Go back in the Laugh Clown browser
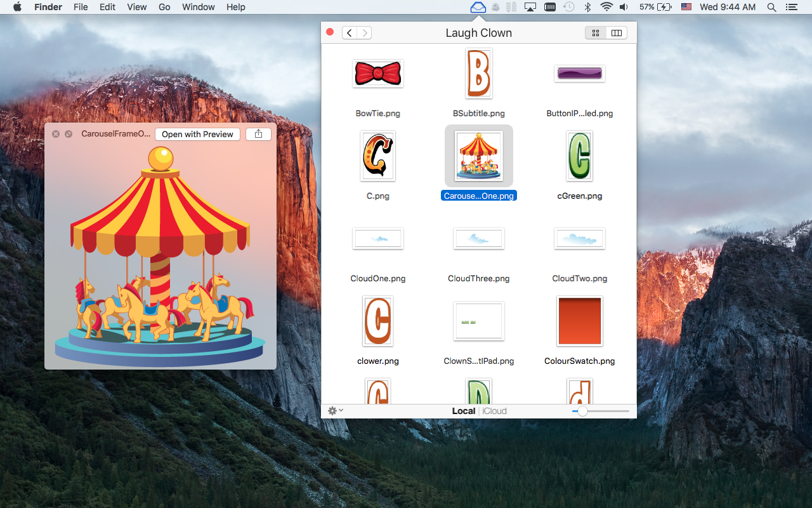 coord(350,33)
